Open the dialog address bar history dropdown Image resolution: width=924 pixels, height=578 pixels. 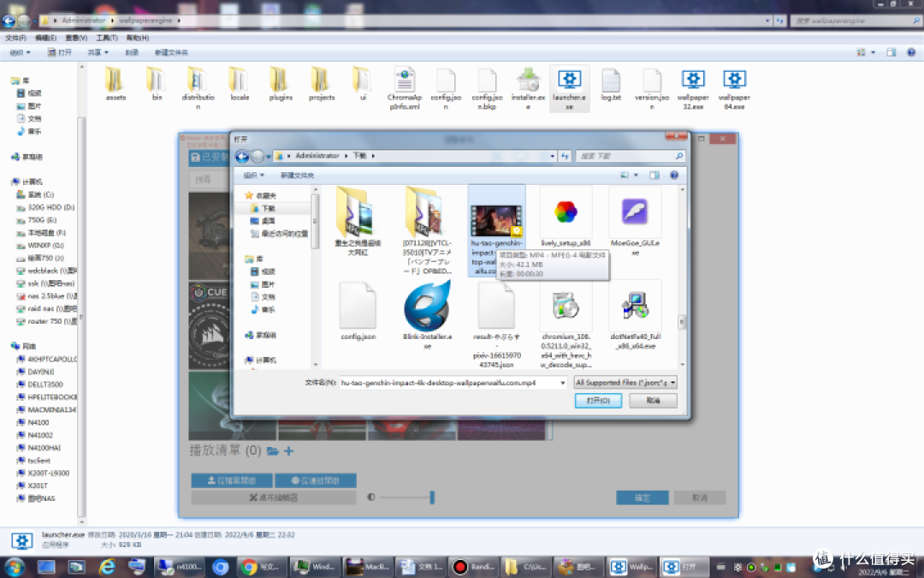552,157
